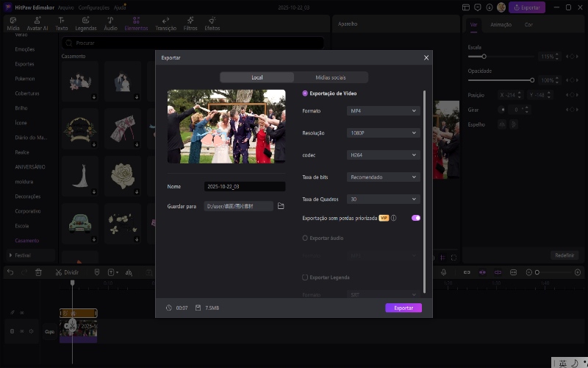
Task: Switch to the Mídias sociais tab
Action: pyautogui.click(x=331, y=77)
